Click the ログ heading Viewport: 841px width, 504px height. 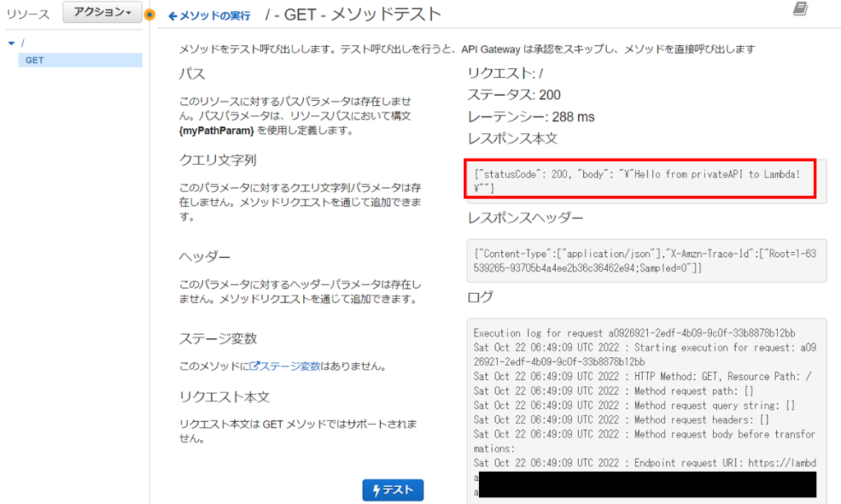click(x=480, y=297)
